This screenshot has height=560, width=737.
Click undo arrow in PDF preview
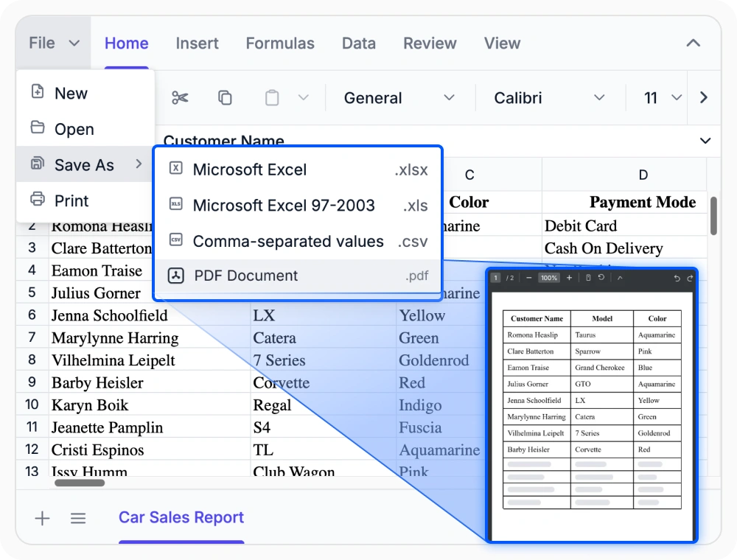point(677,278)
